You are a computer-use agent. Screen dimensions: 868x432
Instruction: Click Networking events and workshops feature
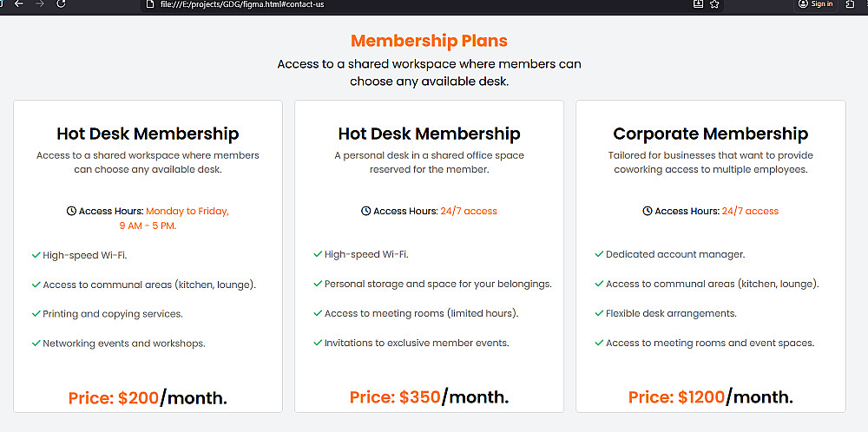point(123,343)
